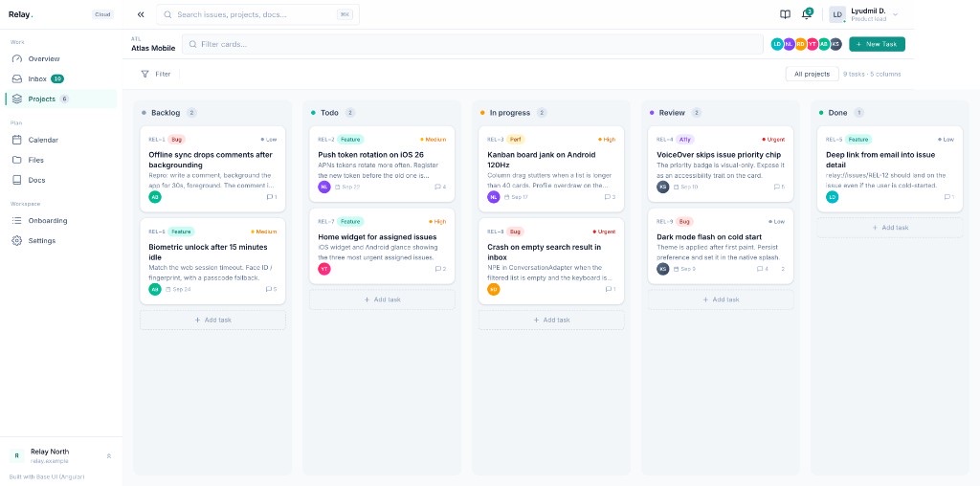Click the Done column header

(x=890, y=113)
